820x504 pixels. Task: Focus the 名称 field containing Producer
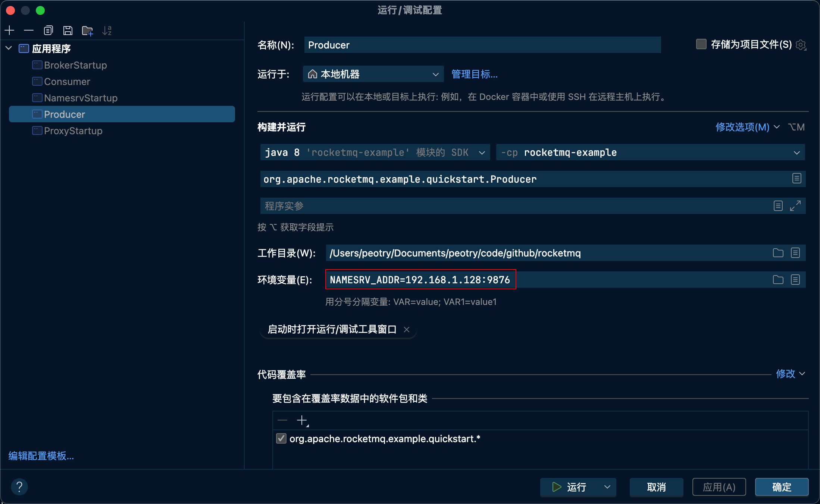coord(482,45)
